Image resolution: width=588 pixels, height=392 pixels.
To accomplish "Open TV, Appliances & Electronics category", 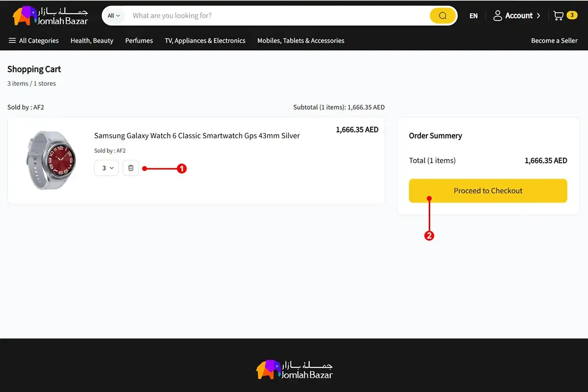I will click(x=205, y=41).
